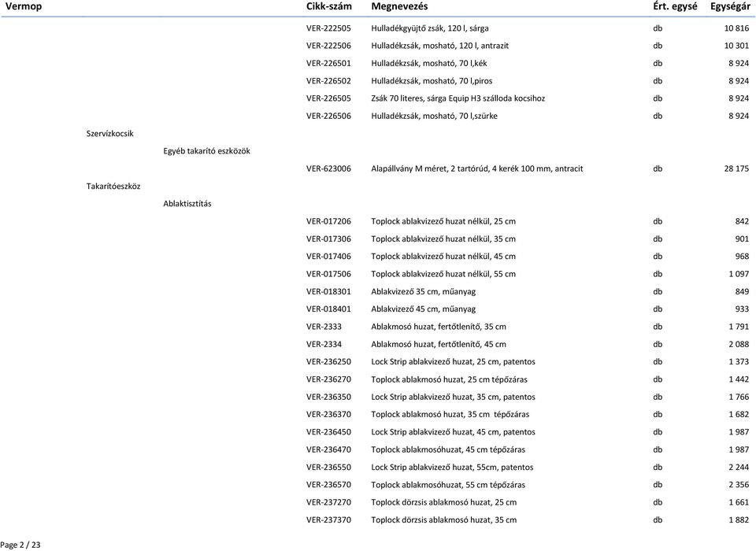Click price "2 244"

point(739,467)
